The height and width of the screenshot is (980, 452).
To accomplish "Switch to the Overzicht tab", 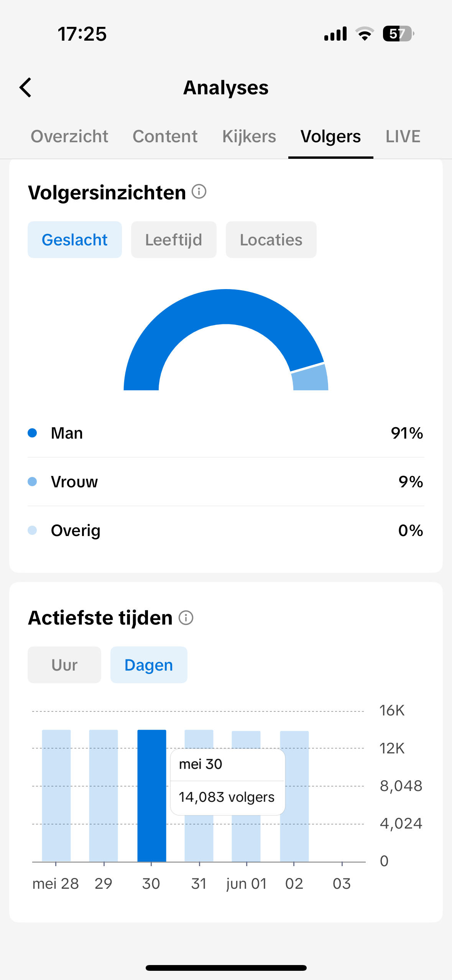I will click(x=69, y=136).
